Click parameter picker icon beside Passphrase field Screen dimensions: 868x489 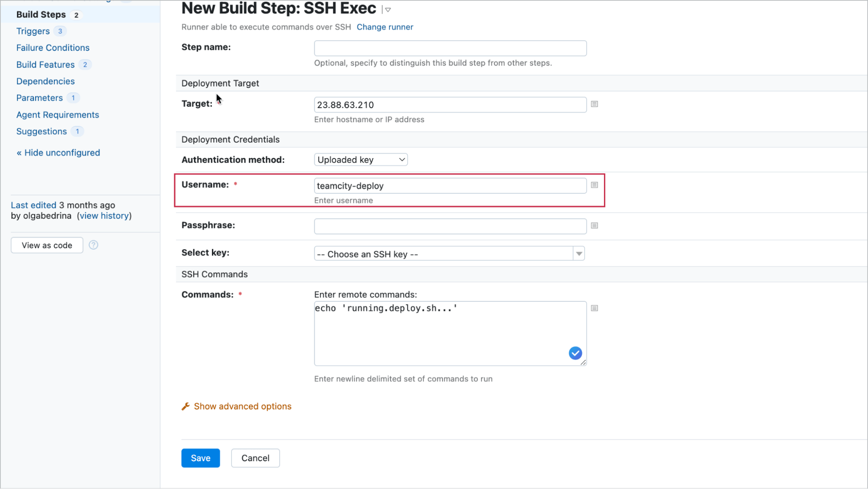coord(594,225)
